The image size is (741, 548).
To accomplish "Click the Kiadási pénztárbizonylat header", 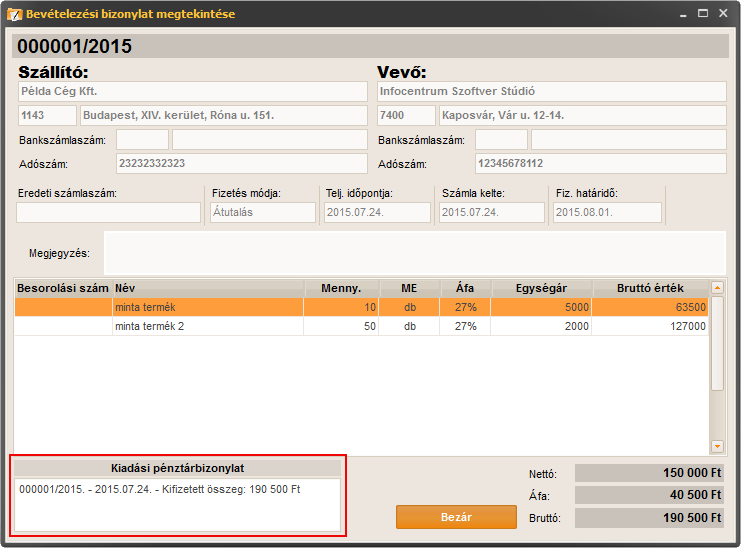I will point(177,468).
